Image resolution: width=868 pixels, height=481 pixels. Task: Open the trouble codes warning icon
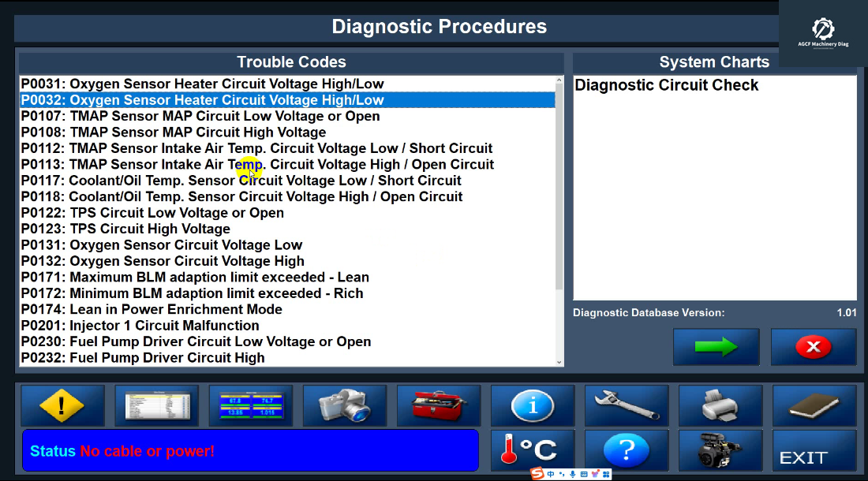62,405
